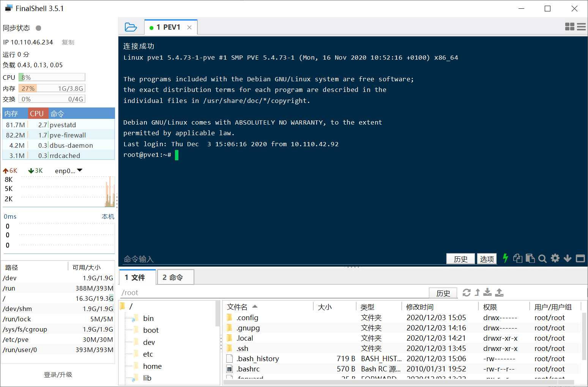This screenshot has width=588, height=387.
Task: Sort processes by 内存 column
Action: [x=15, y=114]
